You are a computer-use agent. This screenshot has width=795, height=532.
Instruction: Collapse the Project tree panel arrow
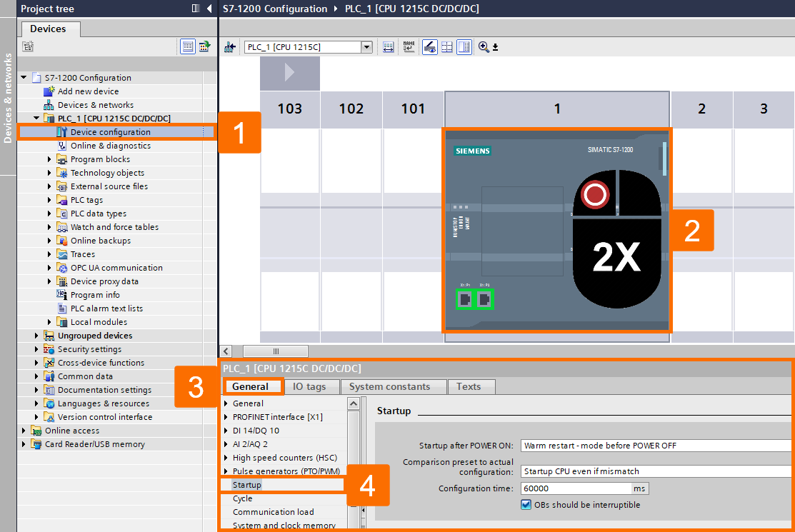(209, 8)
